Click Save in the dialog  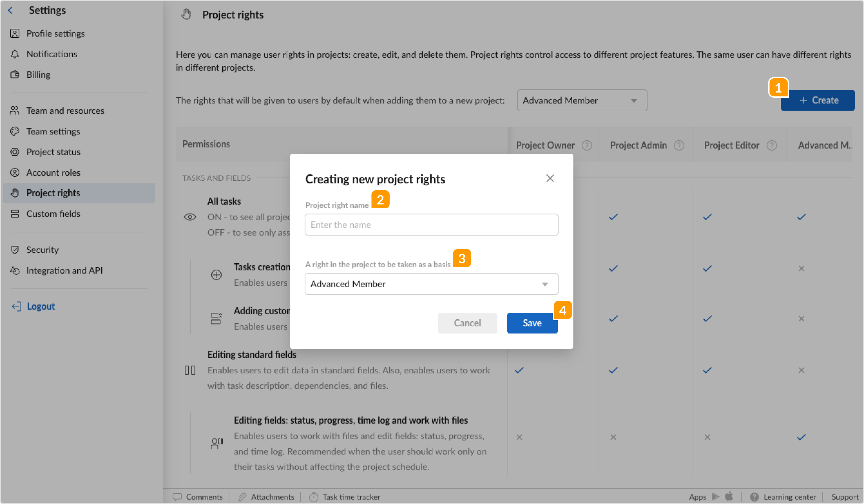[x=532, y=323]
